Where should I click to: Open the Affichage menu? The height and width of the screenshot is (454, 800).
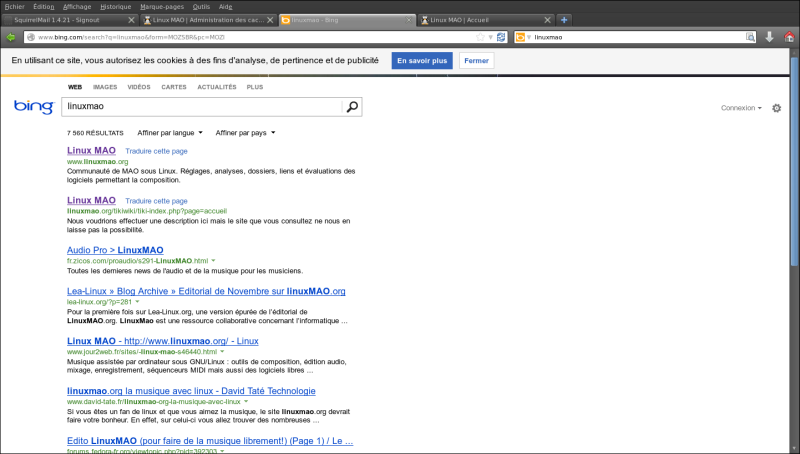77,7
